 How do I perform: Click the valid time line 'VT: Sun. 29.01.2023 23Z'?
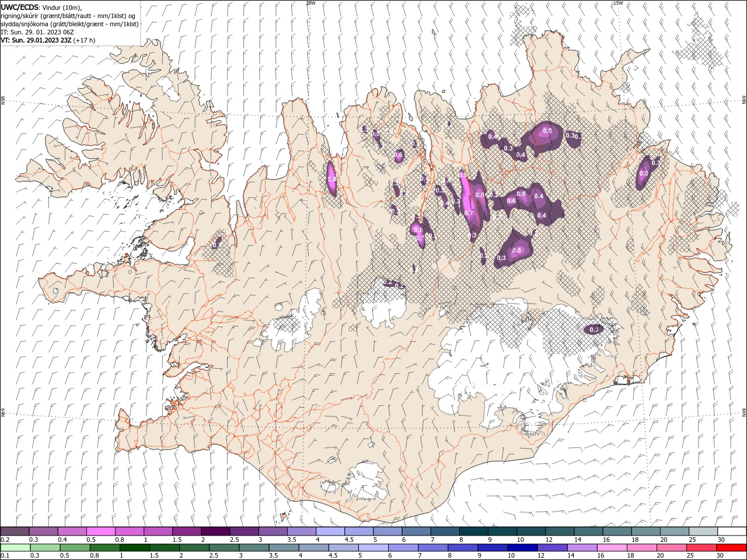(x=36, y=40)
